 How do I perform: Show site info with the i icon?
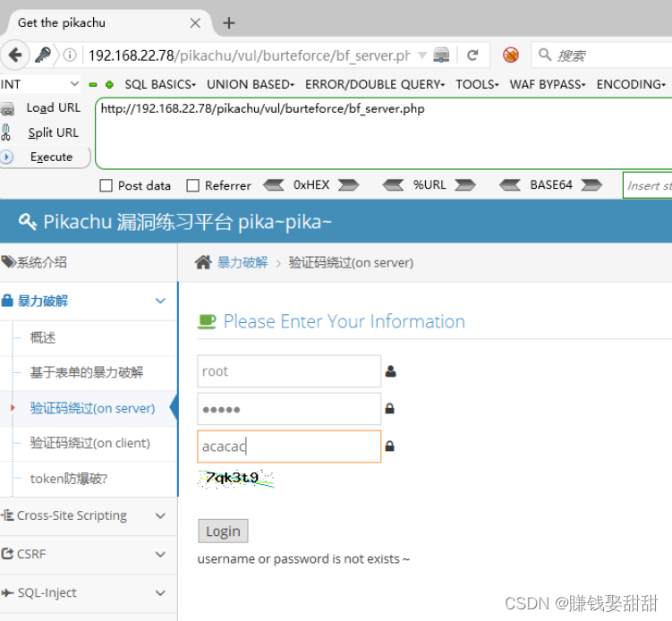70,55
